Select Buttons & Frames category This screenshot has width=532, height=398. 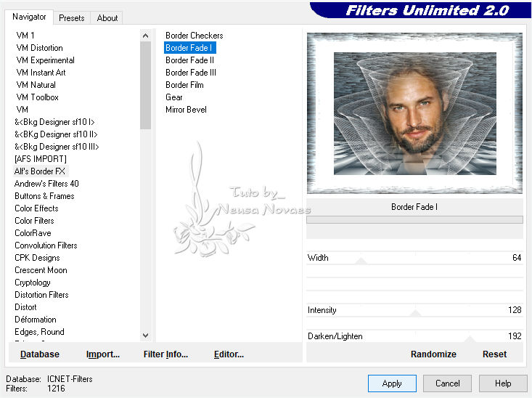[44, 196]
